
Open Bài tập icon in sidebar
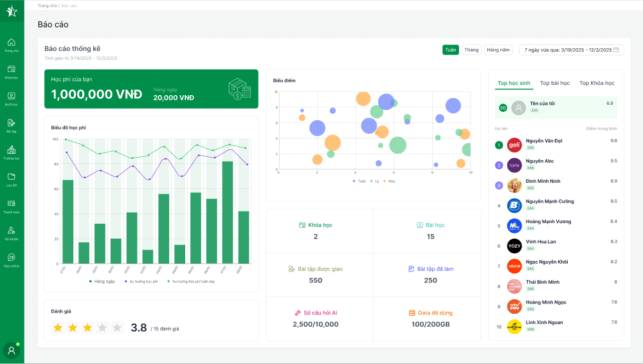(12, 123)
